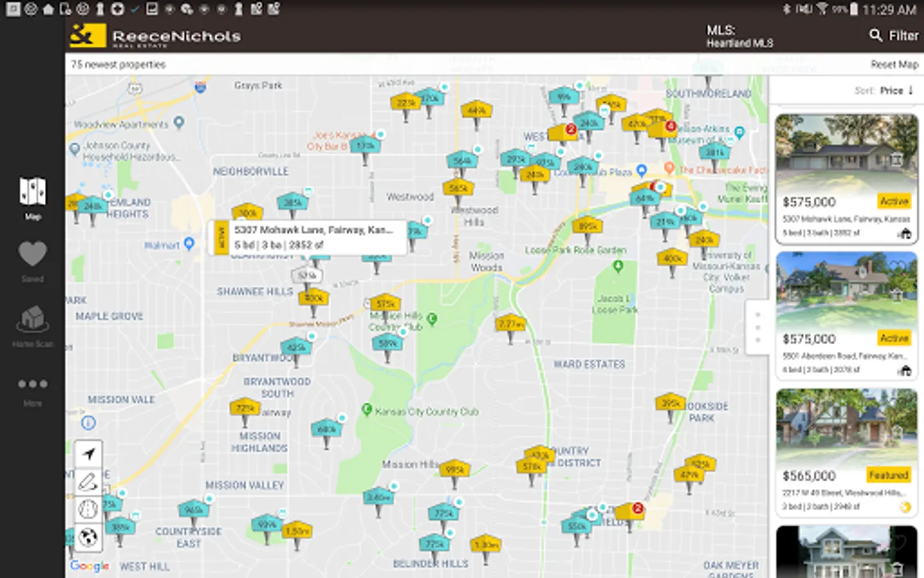
Task: Tap the 5501 Aberdeen Road address text
Action: [x=844, y=356]
